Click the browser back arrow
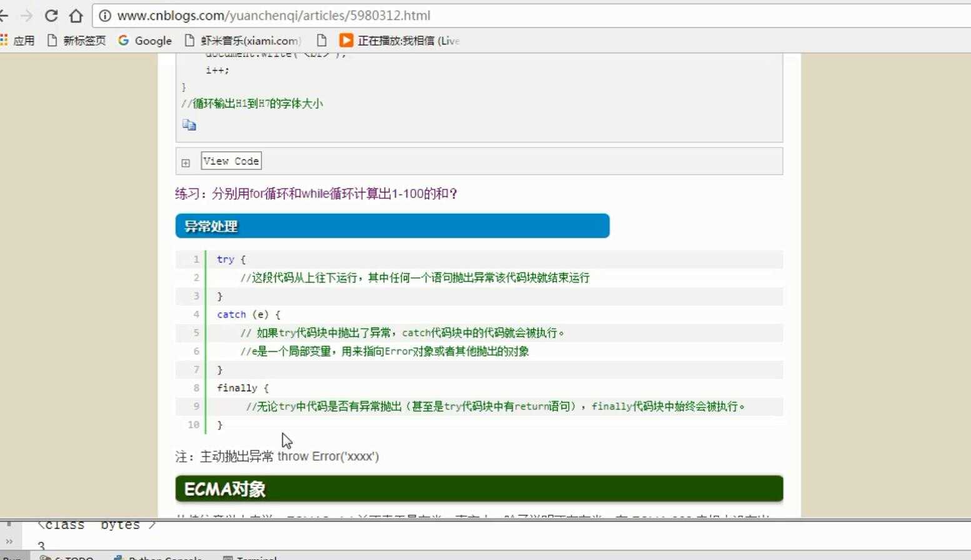The height and width of the screenshot is (560, 971). click(3, 16)
